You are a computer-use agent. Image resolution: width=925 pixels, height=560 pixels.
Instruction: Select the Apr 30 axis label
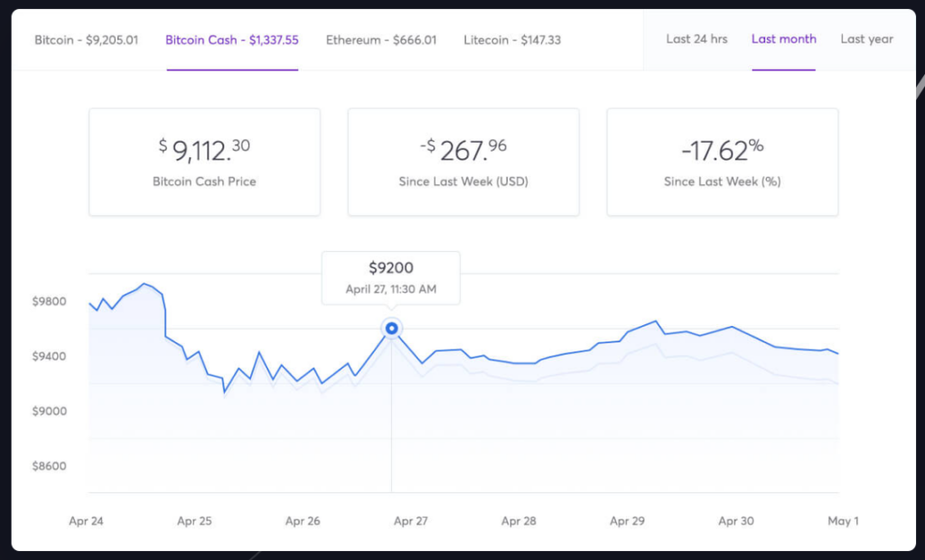click(x=735, y=521)
